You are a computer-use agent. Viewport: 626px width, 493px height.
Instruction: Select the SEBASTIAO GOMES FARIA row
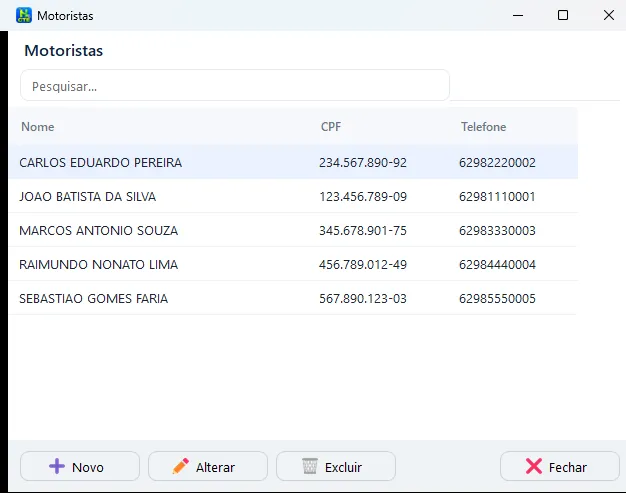pyautogui.click(x=293, y=298)
